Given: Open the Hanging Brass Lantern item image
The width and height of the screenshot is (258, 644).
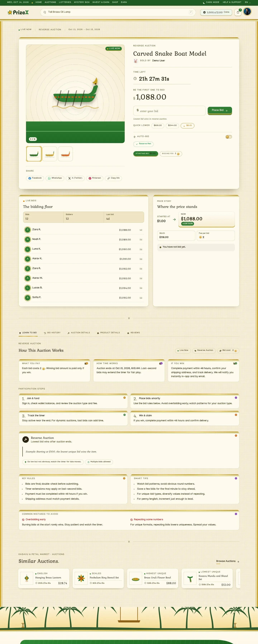Looking at the screenshot, I should click(27, 578).
